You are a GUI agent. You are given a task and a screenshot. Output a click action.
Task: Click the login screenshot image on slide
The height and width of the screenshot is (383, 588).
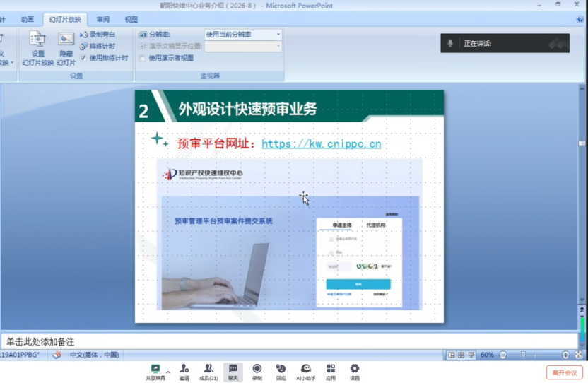(x=290, y=235)
